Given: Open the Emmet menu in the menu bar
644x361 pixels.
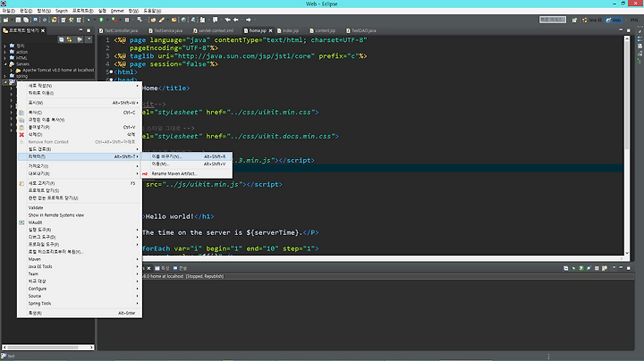Looking at the screenshot, I should [x=117, y=11].
